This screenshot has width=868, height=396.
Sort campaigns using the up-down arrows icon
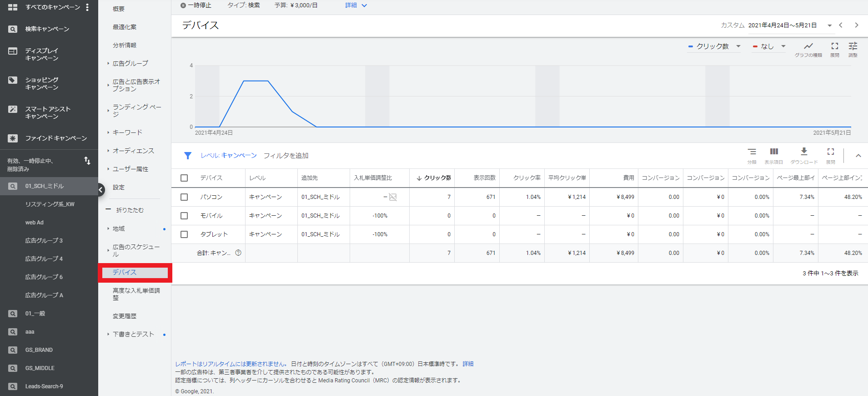pos(87,161)
